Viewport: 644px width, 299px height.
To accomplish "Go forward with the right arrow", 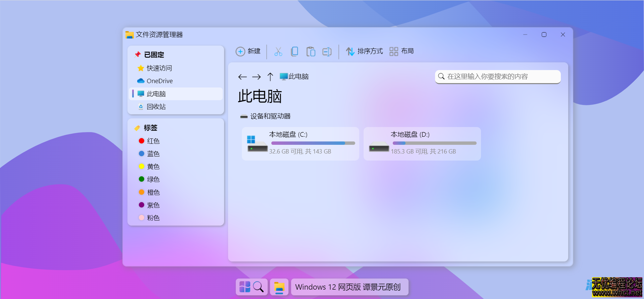I will (257, 77).
